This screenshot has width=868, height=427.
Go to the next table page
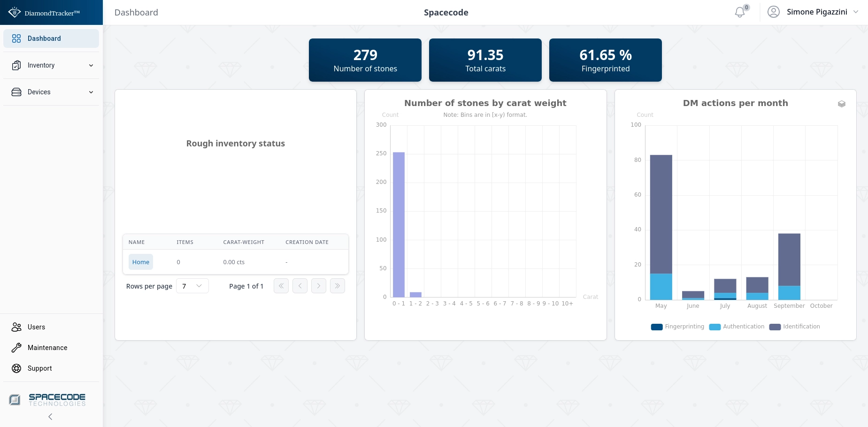coord(318,286)
